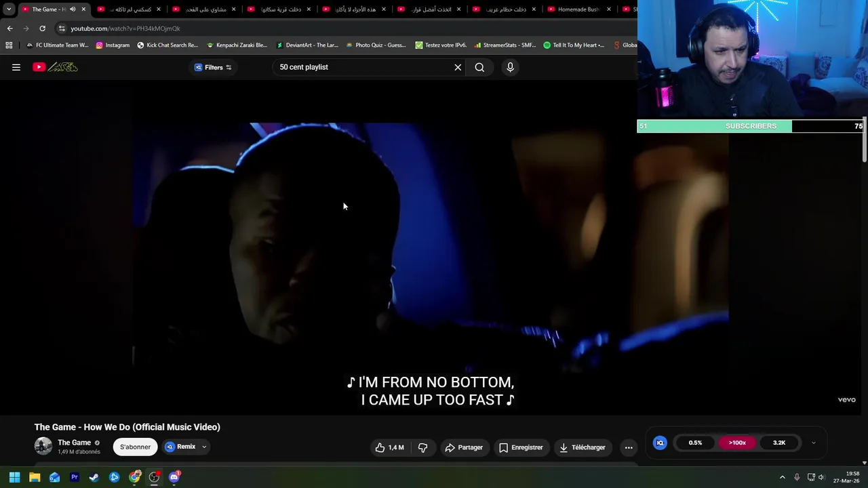This screenshot has height=488, width=868.
Task: Open the FC Ultimate Team bookmark
Action: [x=57, y=45]
